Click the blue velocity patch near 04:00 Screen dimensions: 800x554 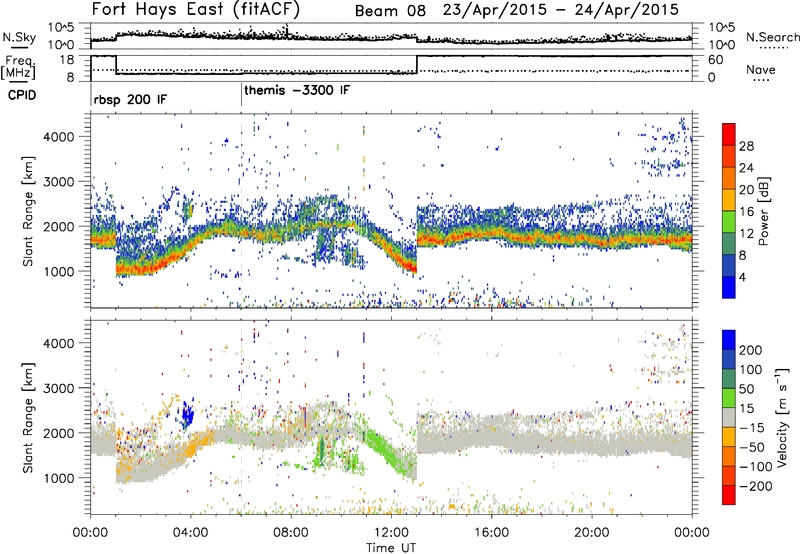(x=188, y=414)
